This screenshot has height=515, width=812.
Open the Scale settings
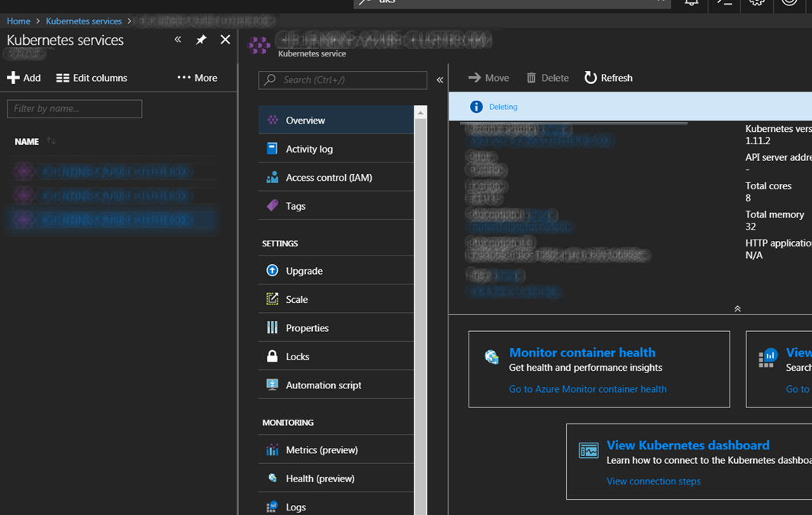click(x=336, y=298)
